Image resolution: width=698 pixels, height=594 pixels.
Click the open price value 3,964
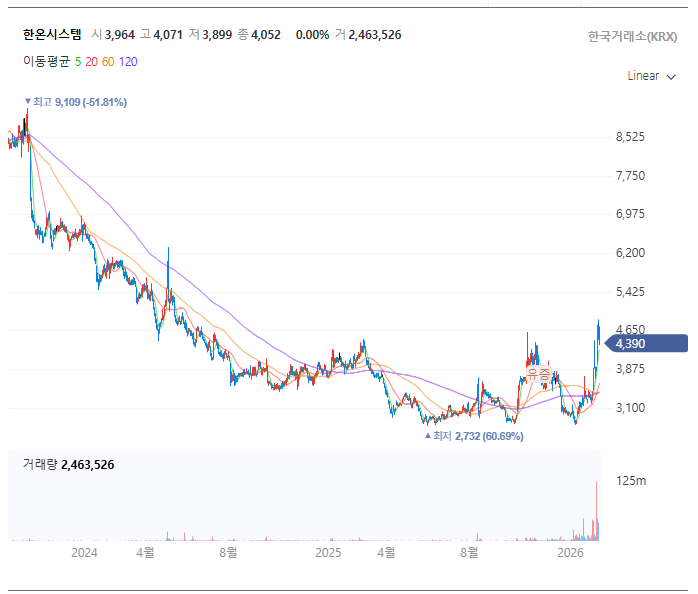pyautogui.click(x=120, y=35)
